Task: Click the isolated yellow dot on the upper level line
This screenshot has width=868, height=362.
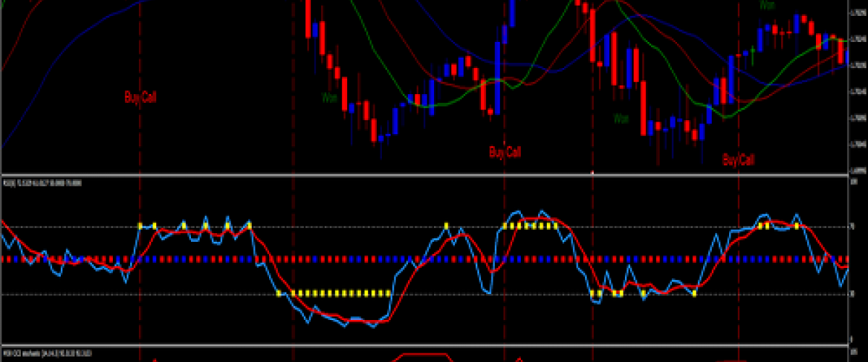Action: (446, 226)
